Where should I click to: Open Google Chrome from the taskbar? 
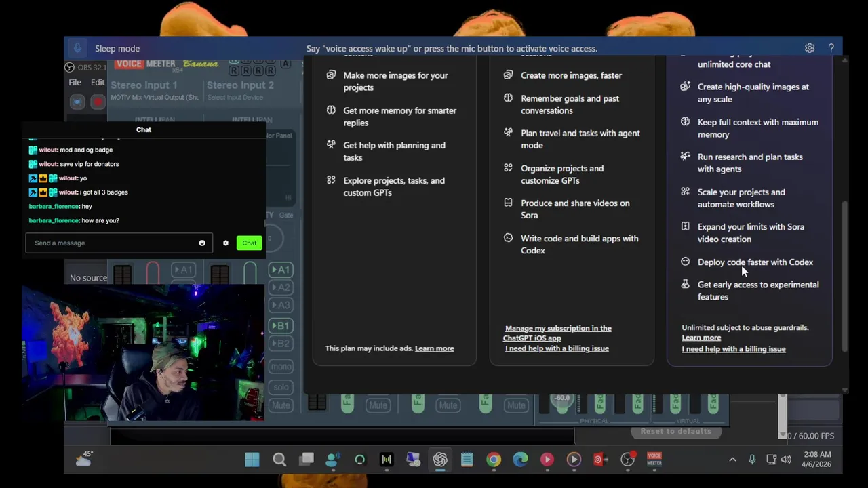(x=494, y=460)
